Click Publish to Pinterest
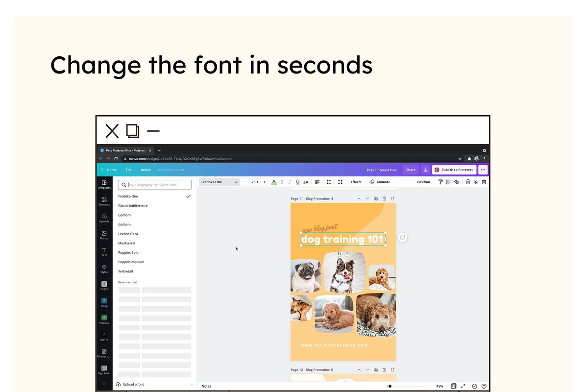 click(454, 170)
